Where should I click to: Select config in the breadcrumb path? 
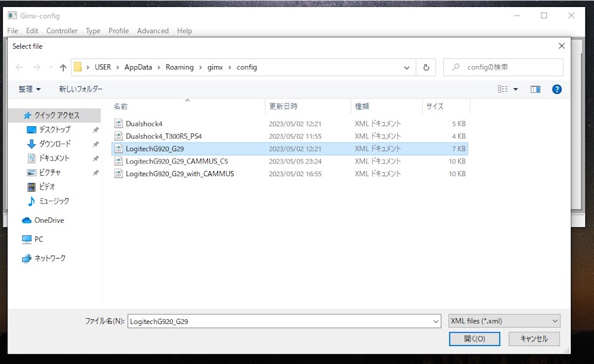click(x=247, y=67)
